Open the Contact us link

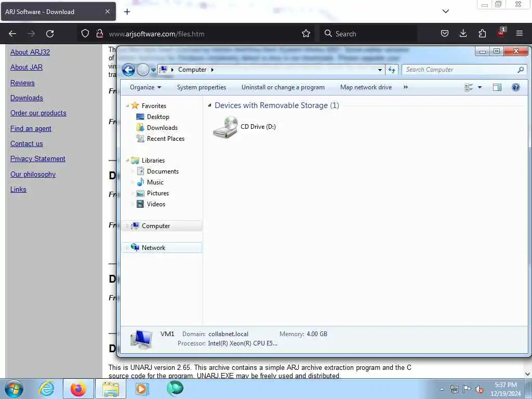26,143
